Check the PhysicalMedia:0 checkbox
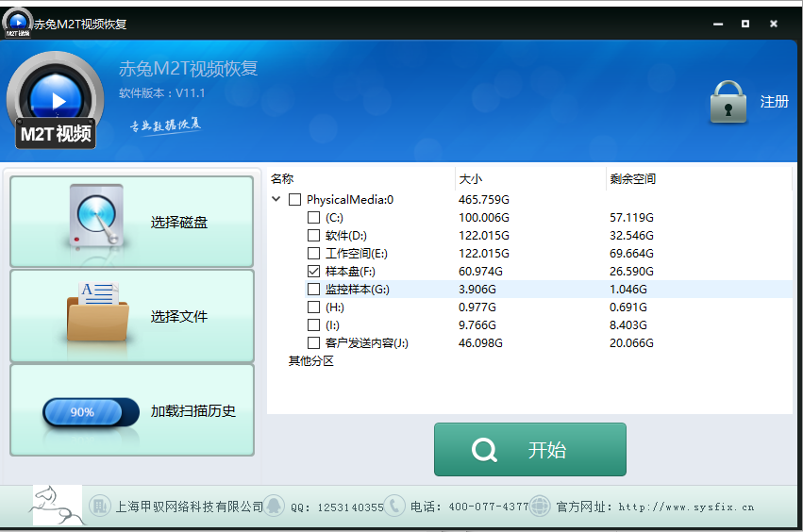The image size is (803, 532). [295, 200]
